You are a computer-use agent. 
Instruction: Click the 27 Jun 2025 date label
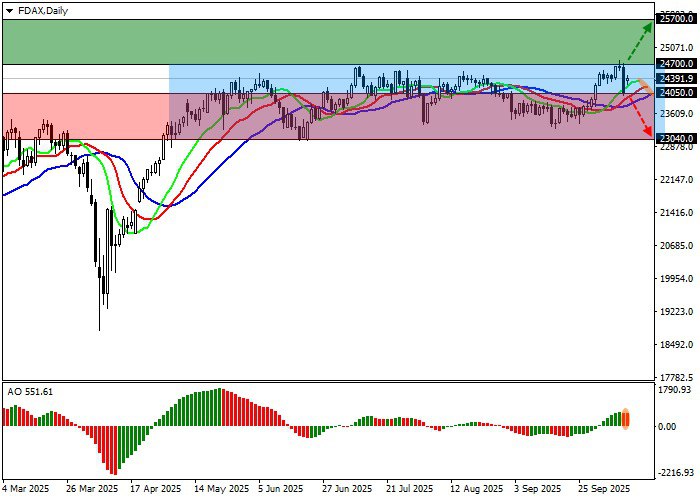(347, 489)
